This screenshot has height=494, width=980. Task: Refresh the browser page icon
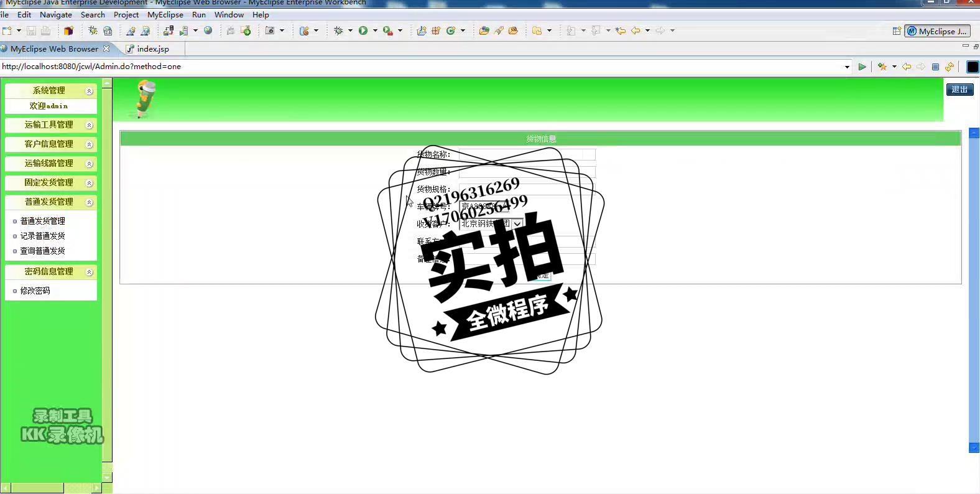pos(950,67)
